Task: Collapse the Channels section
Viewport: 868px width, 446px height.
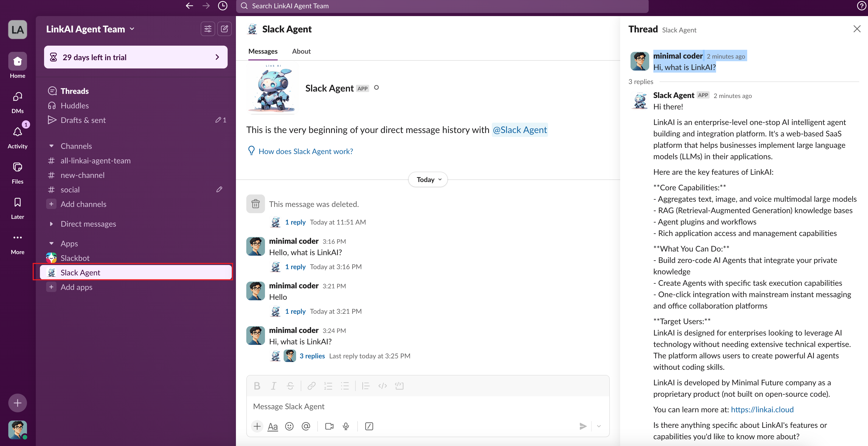Action: 51,146
